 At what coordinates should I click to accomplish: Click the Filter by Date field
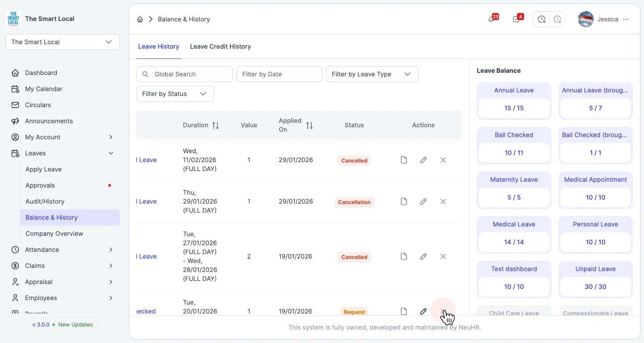[x=280, y=74]
